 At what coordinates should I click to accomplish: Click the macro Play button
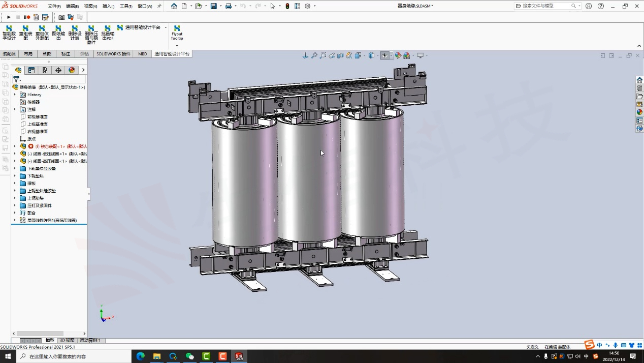(x=9, y=17)
